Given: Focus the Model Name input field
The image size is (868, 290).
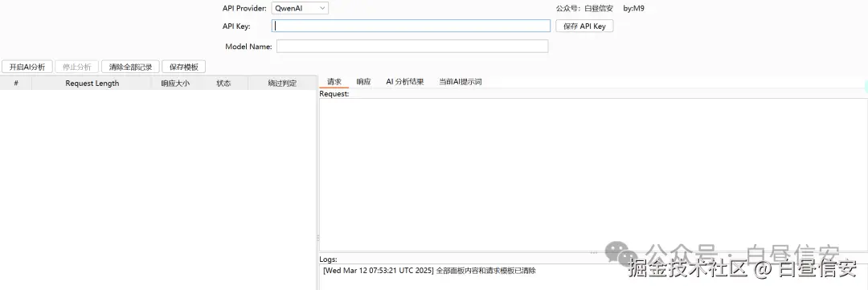Looking at the screenshot, I should 412,47.
